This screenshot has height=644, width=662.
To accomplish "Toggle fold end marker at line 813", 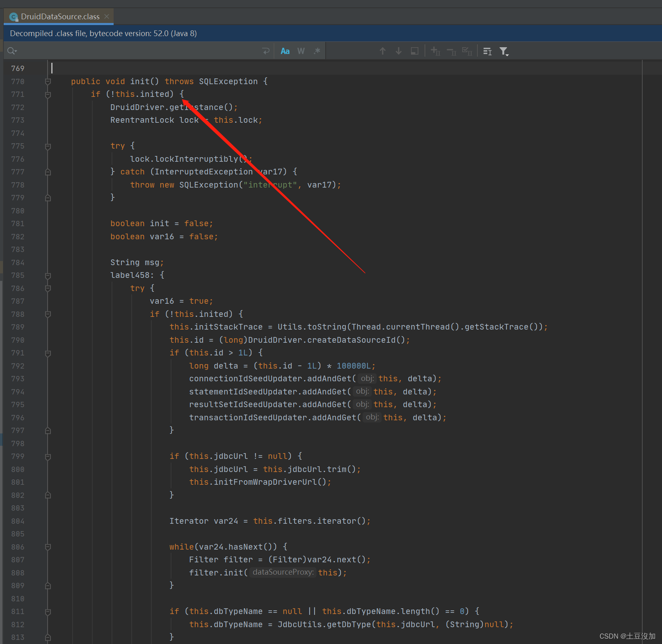I will click(x=48, y=637).
